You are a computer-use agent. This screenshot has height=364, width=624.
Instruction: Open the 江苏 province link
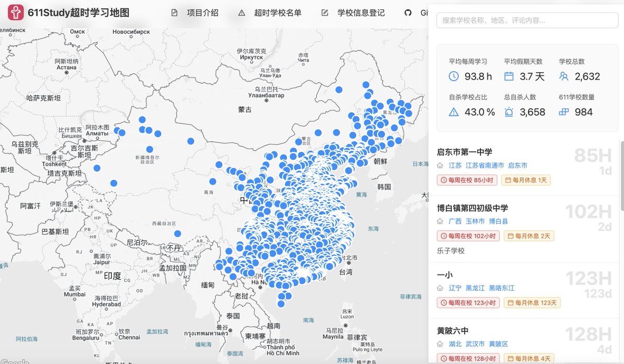455,165
